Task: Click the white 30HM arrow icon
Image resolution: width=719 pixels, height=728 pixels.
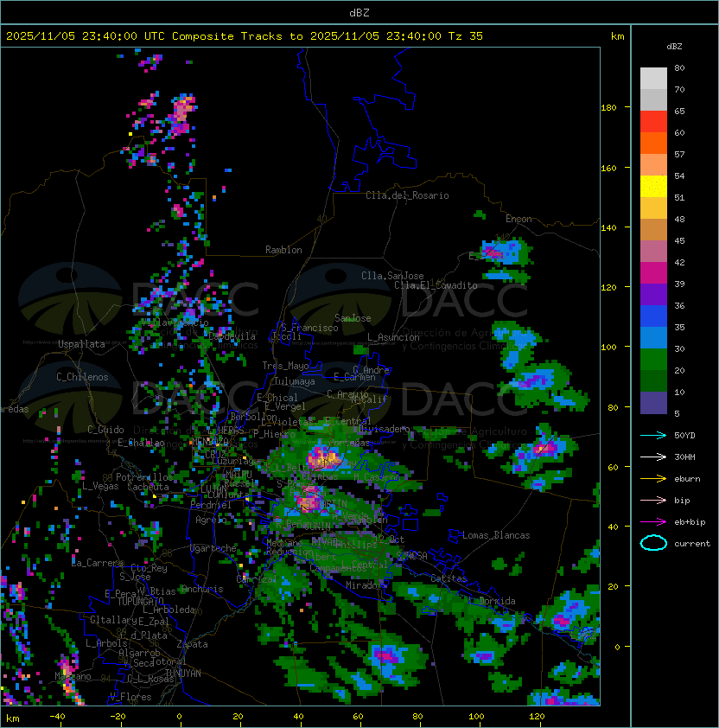Action: (x=653, y=457)
